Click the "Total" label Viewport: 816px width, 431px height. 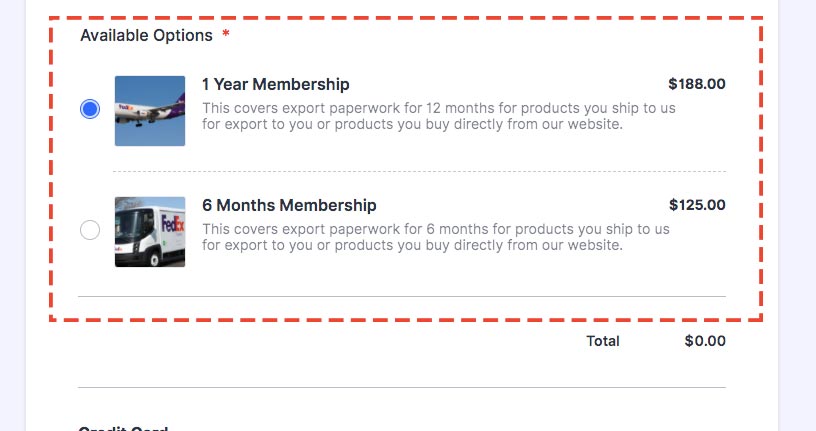(x=603, y=341)
